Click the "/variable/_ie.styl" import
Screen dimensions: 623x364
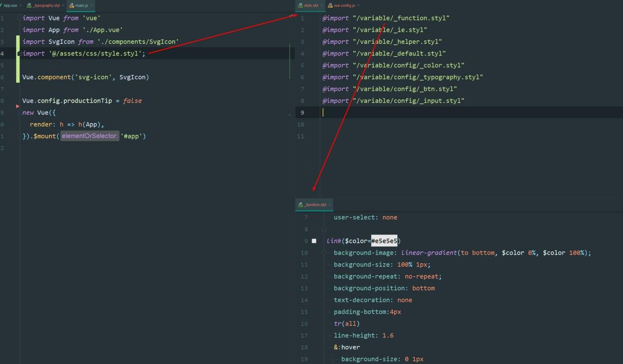click(x=390, y=30)
